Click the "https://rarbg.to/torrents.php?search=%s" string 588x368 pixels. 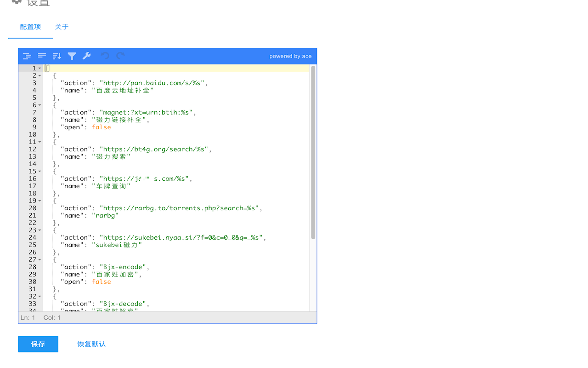(179, 208)
